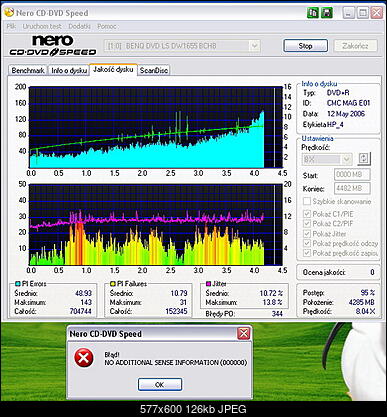Image resolution: width=387 pixels, height=417 pixels.
Task: Click the PI Errors upper graph
Action: click(156, 127)
